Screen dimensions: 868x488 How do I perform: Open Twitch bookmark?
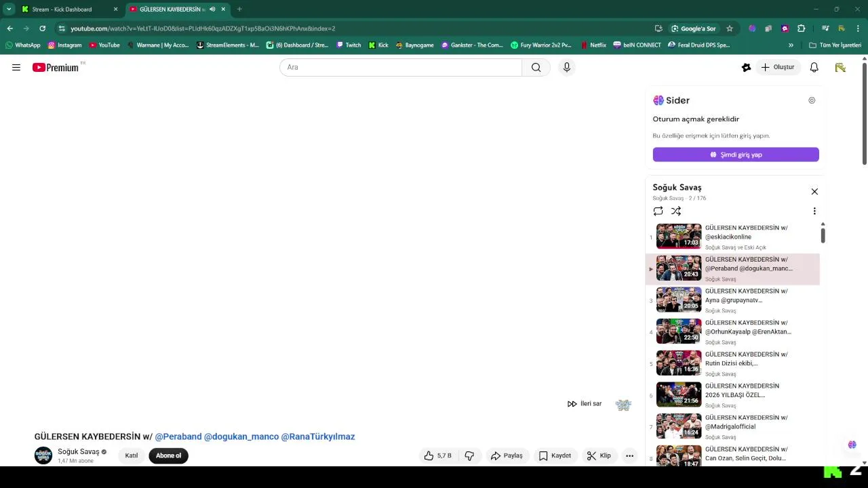pos(349,45)
